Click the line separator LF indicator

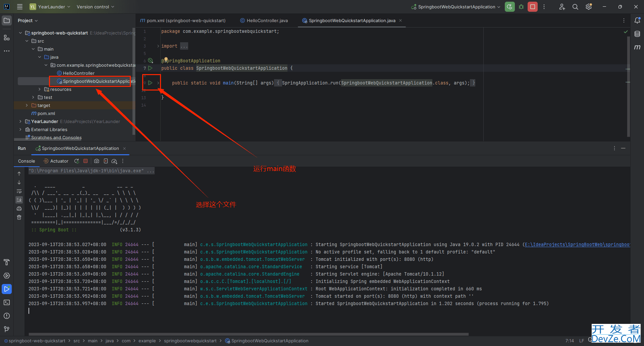coord(582,341)
